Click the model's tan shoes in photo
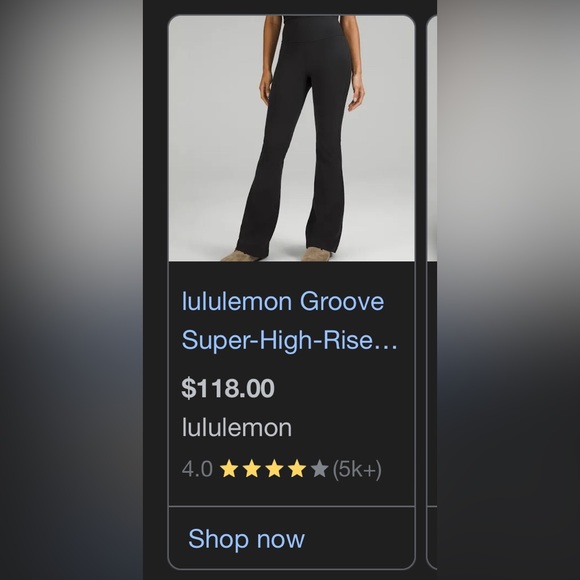Screen dimensions: 580x580 point(278,255)
